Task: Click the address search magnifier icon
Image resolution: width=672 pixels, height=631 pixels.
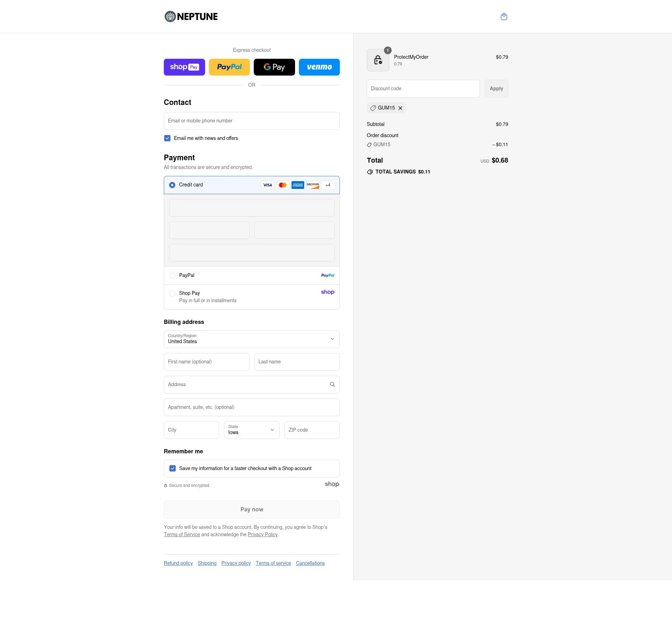Action: (332, 384)
